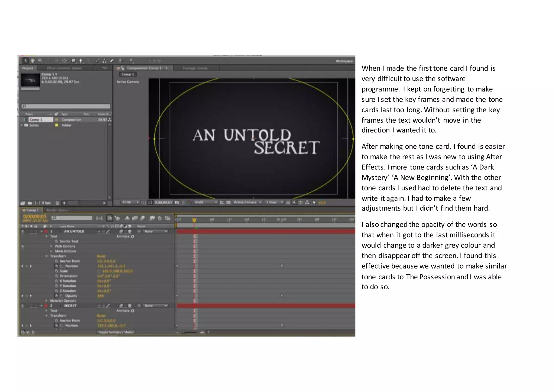
Task: Select the Pen tool in toolbar
Action: 80,61
